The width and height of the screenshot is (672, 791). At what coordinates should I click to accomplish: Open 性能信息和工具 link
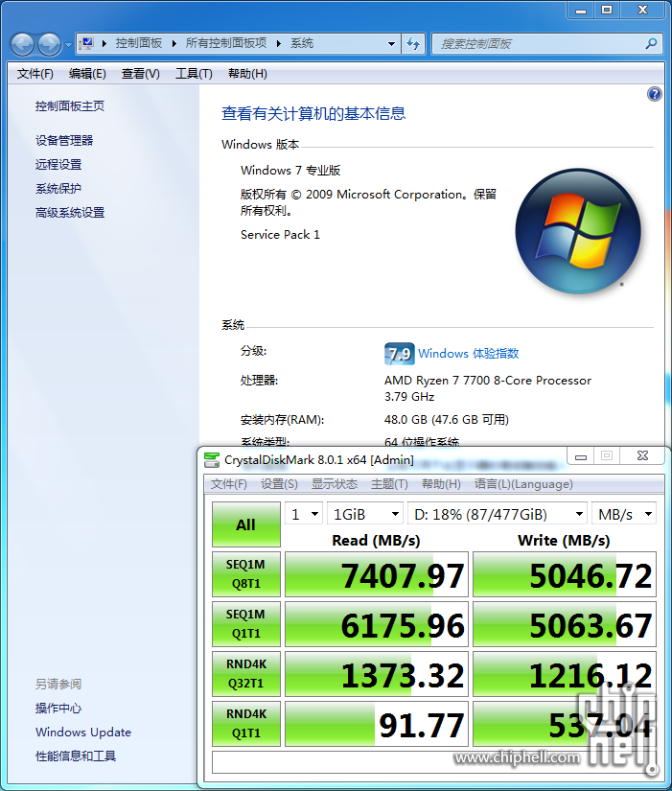coord(76,756)
